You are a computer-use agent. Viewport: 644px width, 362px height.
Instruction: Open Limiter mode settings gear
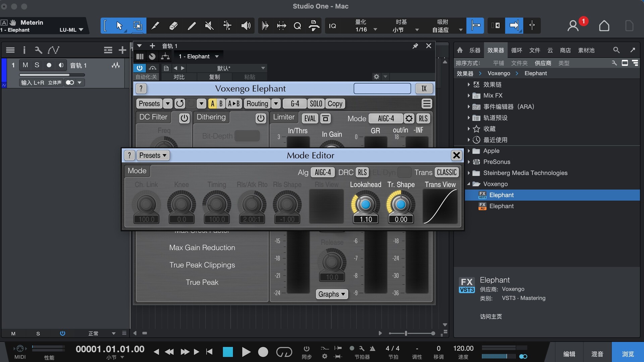pos(409,118)
